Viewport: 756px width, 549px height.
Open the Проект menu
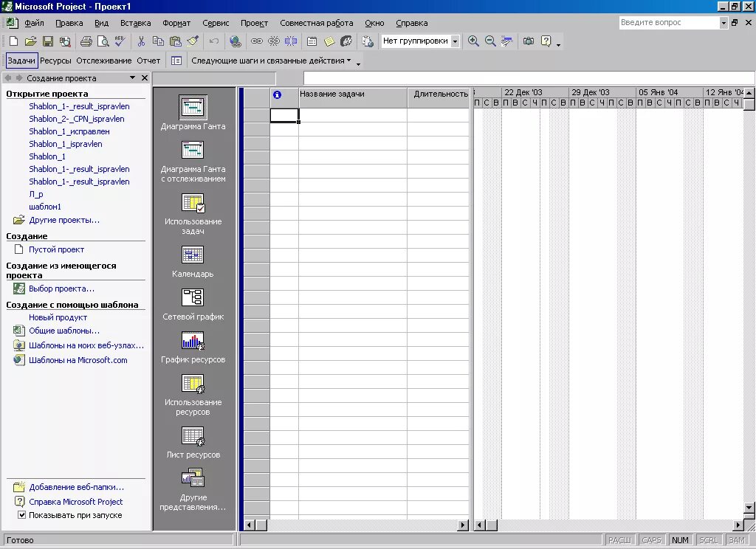[x=254, y=23]
